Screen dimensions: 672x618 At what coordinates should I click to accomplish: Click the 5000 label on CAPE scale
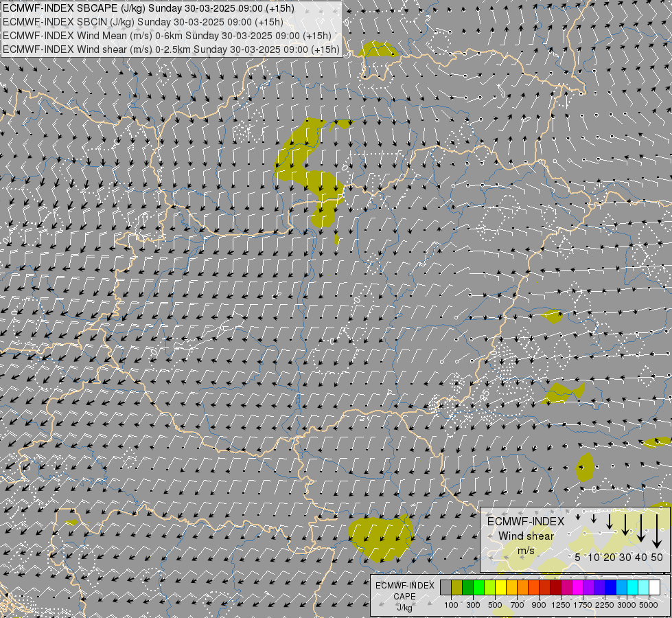(649, 605)
